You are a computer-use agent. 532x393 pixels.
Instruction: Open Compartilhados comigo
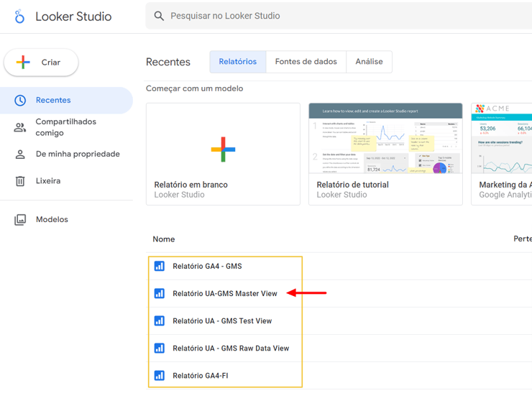[66, 127]
